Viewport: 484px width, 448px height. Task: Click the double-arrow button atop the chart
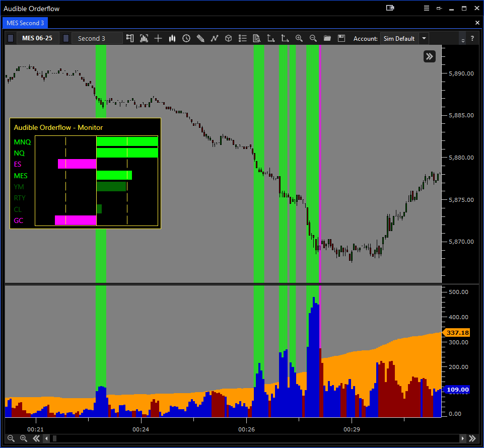430,56
